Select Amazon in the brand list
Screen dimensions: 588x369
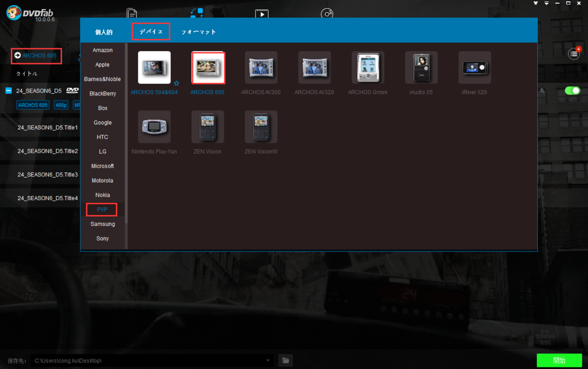[x=102, y=50]
